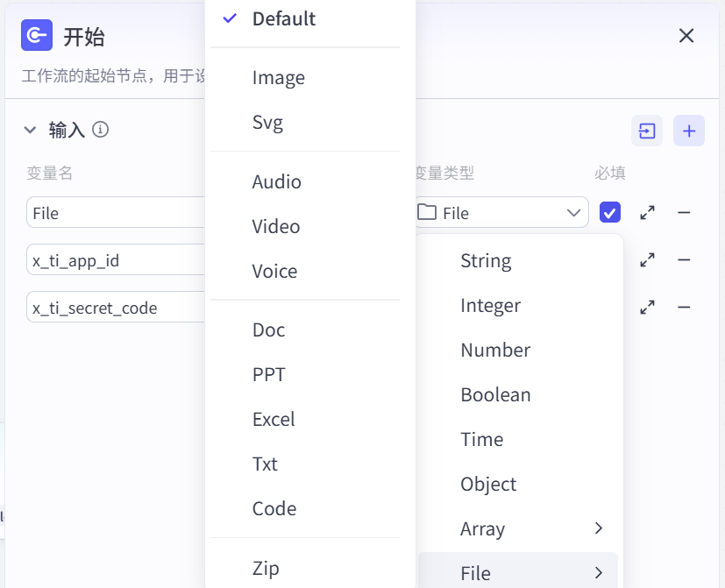Click the import variables icon
Screen dimensions: 725x588
click(647, 131)
